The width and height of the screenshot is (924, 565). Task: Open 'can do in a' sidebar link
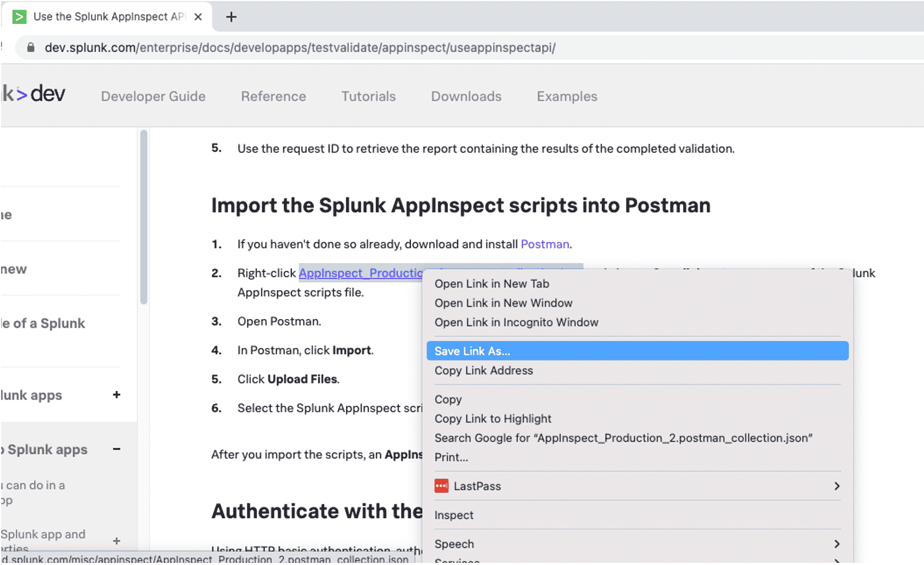(x=33, y=492)
